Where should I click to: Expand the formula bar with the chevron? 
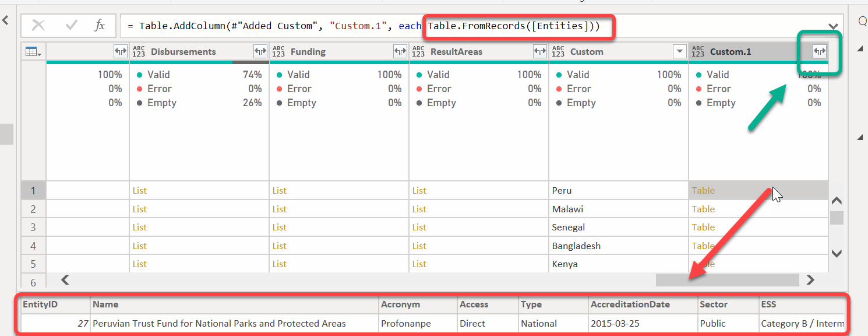pos(833,27)
